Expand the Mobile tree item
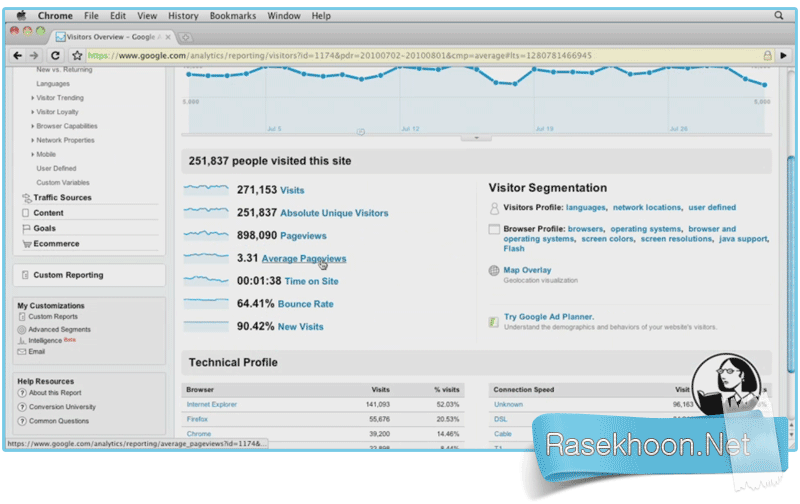The height and width of the screenshot is (504, 800). pyautogui.click(x=33, y=154)
